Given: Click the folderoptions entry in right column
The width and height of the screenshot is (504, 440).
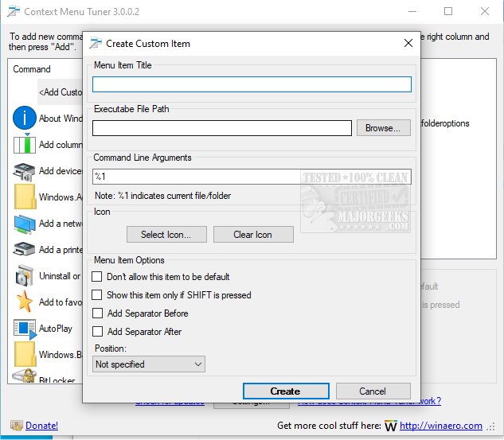Looking at the screenshot, I should (x=445, y=123).
